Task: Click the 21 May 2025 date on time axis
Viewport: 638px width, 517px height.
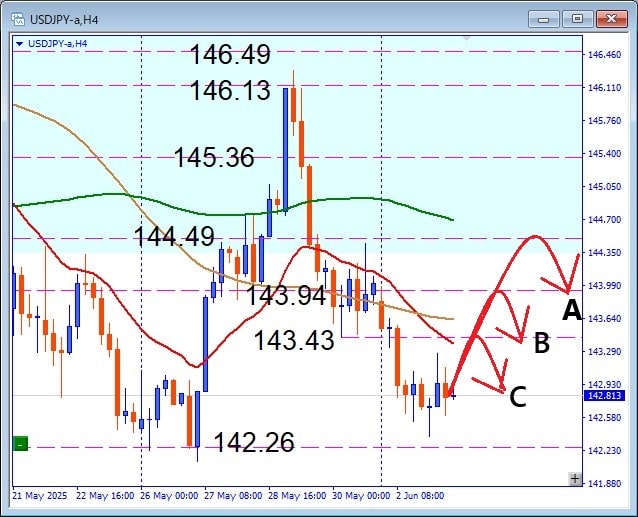Action: click(39, 496)
